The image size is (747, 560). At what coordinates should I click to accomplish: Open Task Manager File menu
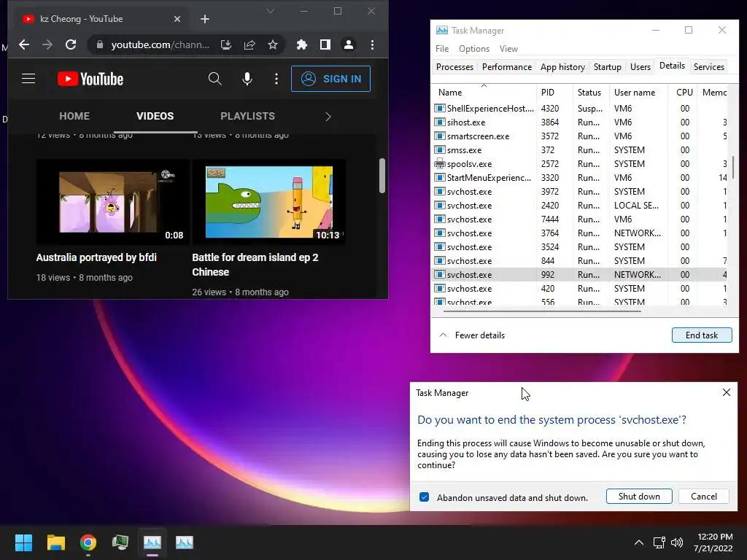pos(442,49)
